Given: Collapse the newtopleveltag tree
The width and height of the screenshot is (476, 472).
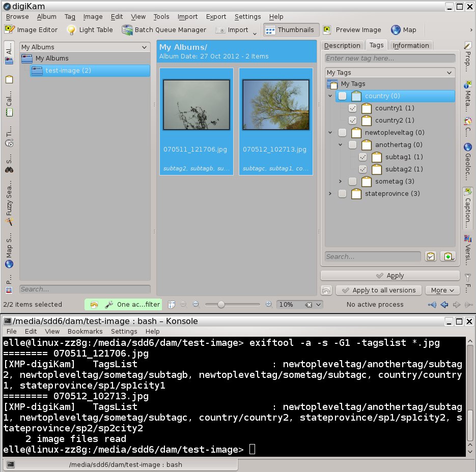Looking at the screenshot, I should [330, 133].
